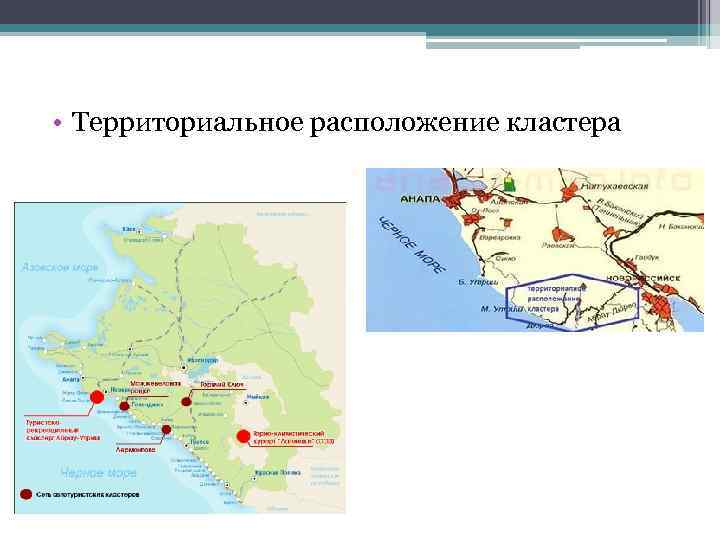Click the "АНАПА" label on right map

pos(420,199)
